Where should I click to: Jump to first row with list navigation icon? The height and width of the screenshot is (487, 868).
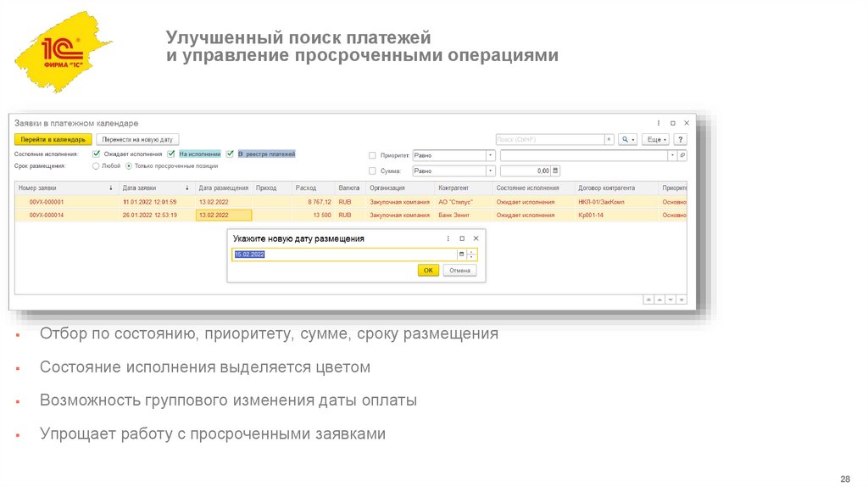click(x=648, y=299)
